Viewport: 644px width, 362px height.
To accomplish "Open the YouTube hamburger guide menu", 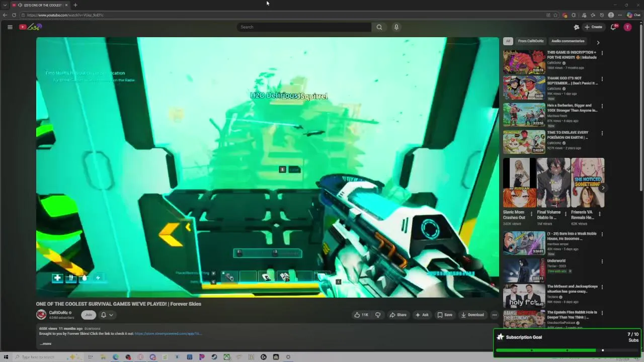I will [10, 27].
